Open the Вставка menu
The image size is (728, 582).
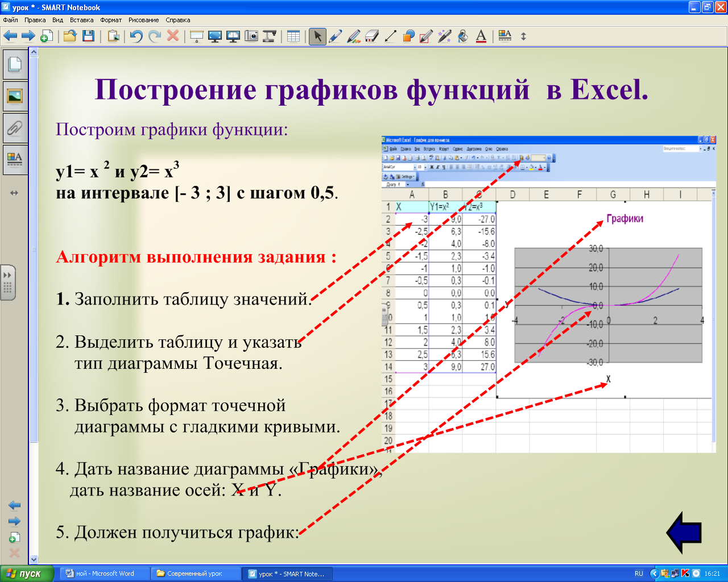pyautogui.click(x=82, y=20)
